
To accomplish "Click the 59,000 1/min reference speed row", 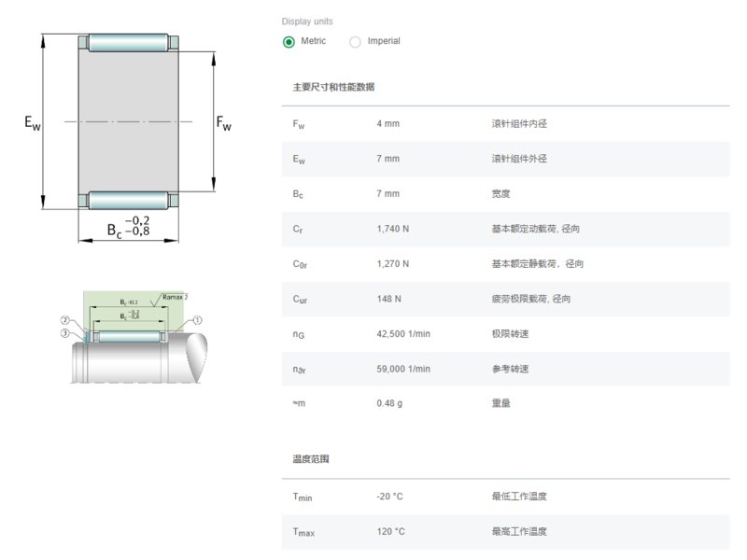I will 505,369.
